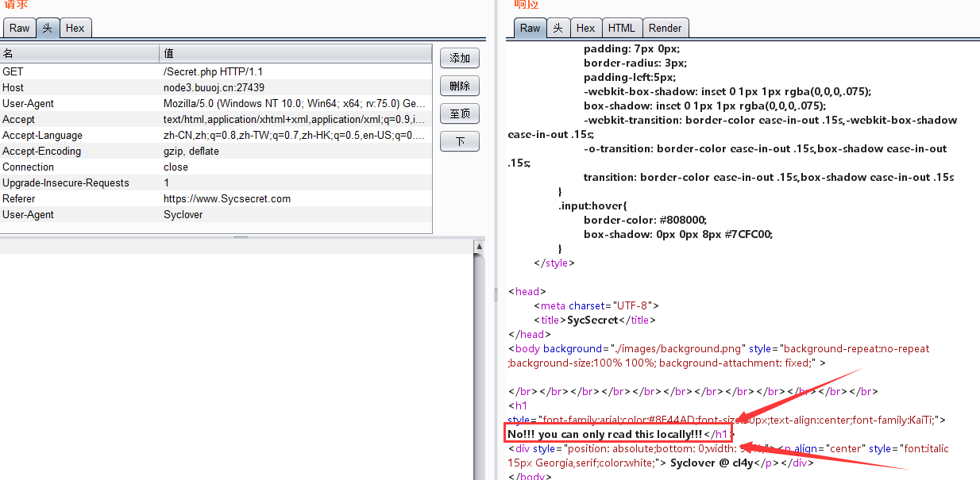
Task: Select the Accept header name
Action: tap(18, 119)
